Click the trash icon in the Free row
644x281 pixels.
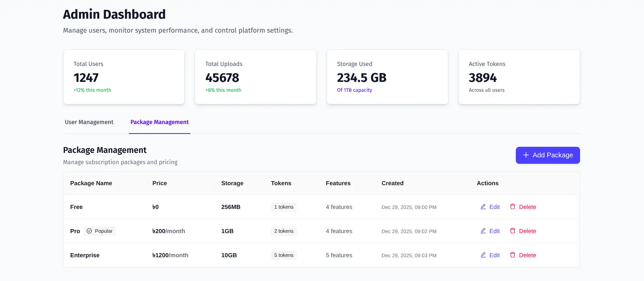[512, 207]
